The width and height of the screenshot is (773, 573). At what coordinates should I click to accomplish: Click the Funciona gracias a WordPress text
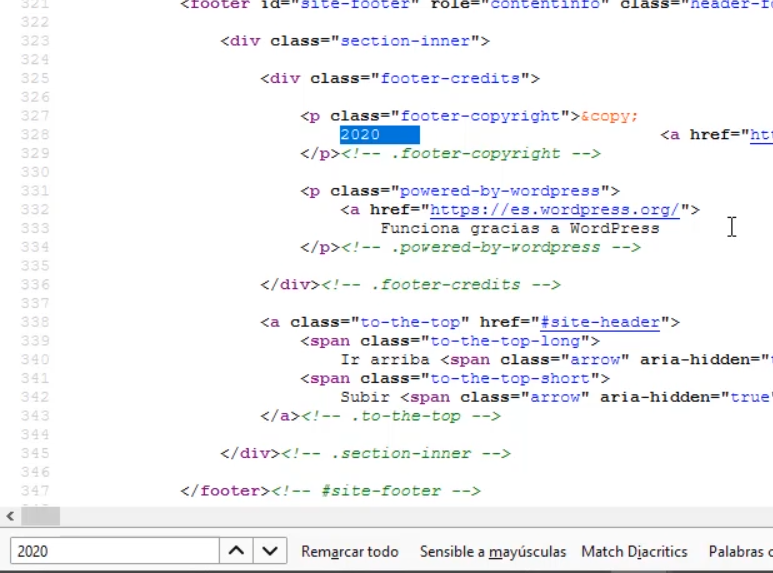tap(519, 228)
